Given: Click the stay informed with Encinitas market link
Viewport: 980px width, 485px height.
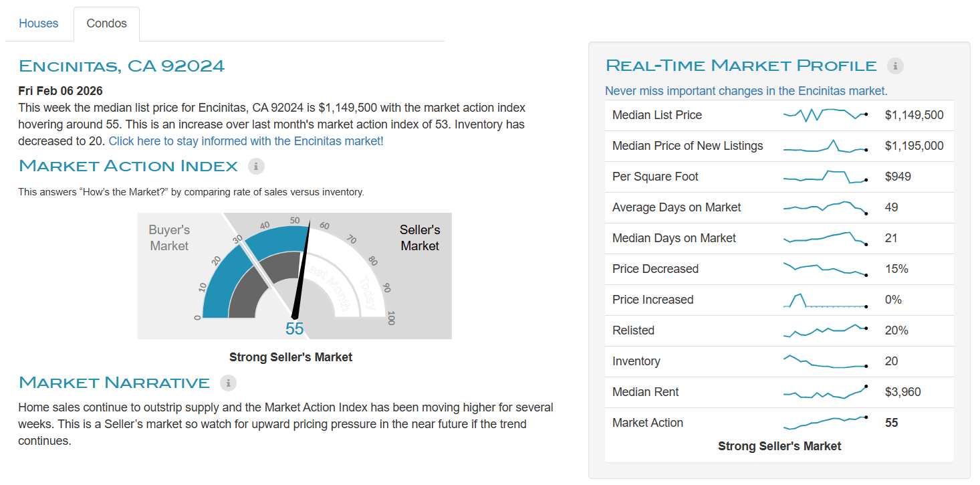Looking at the screenshot, I should 246,141.
